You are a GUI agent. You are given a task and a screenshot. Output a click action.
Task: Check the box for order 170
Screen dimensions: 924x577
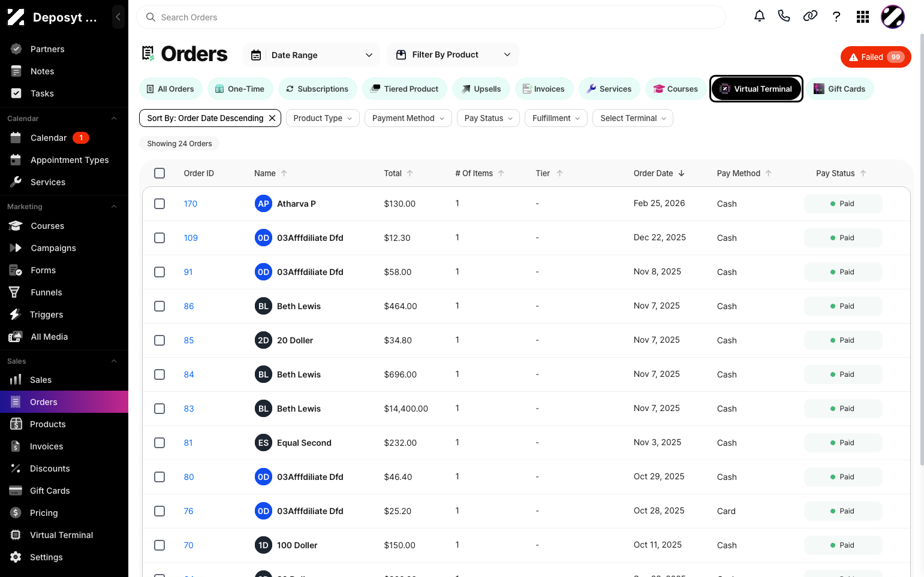pyautogui.click(x=159, y=204)
